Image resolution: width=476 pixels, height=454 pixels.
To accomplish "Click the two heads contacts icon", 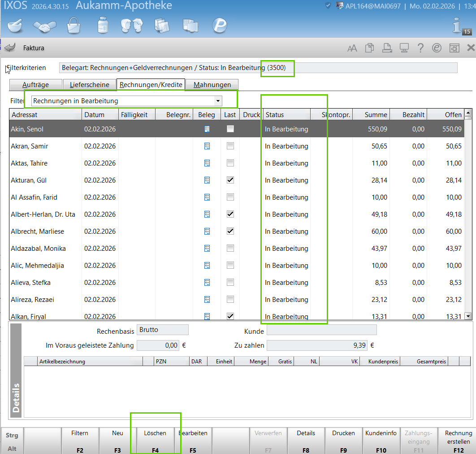I will (x=132, y=26).
